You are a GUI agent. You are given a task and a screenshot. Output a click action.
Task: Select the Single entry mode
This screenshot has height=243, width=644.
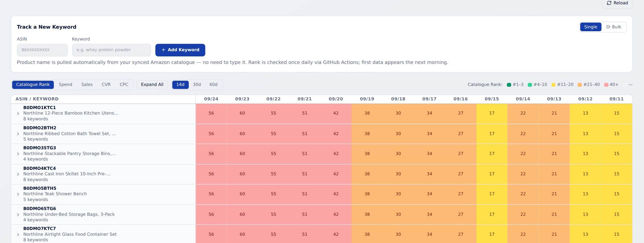590,27
